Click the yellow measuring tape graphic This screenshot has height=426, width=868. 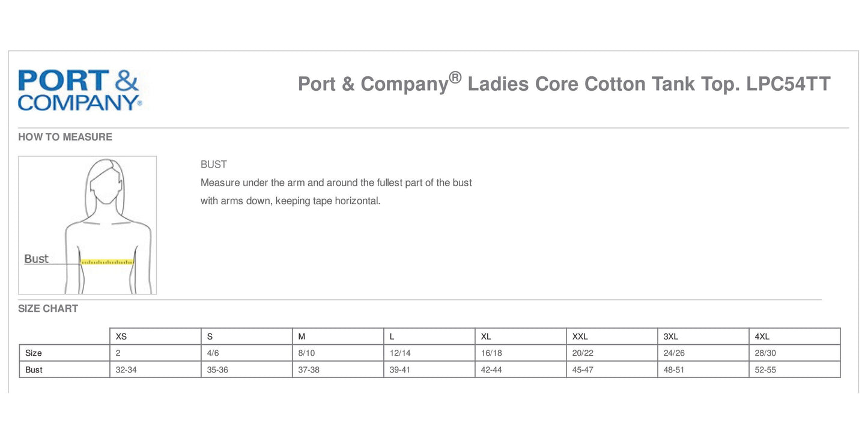tap(107, 262)
